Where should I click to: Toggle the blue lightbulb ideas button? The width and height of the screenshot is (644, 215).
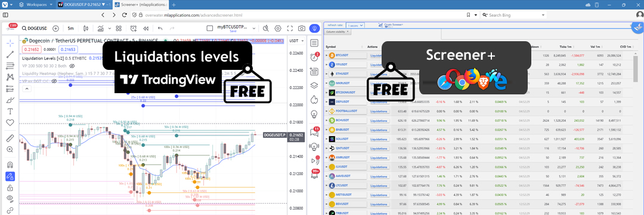point(315,28)
